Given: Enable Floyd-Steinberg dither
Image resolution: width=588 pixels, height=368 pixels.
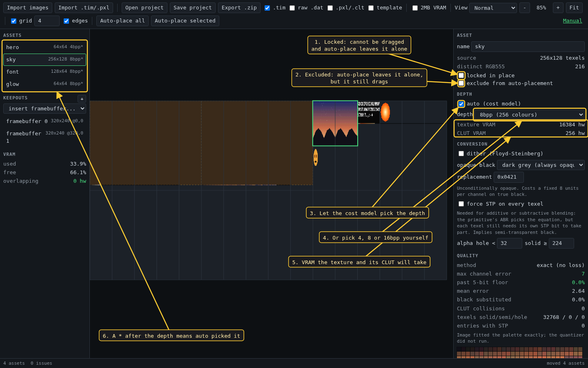Looking at the screenshot, I should (461, 154).
